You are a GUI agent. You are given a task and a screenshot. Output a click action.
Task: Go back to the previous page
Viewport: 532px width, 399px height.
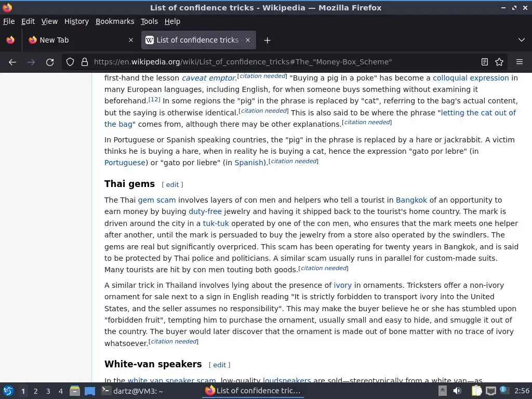(12, 62)
